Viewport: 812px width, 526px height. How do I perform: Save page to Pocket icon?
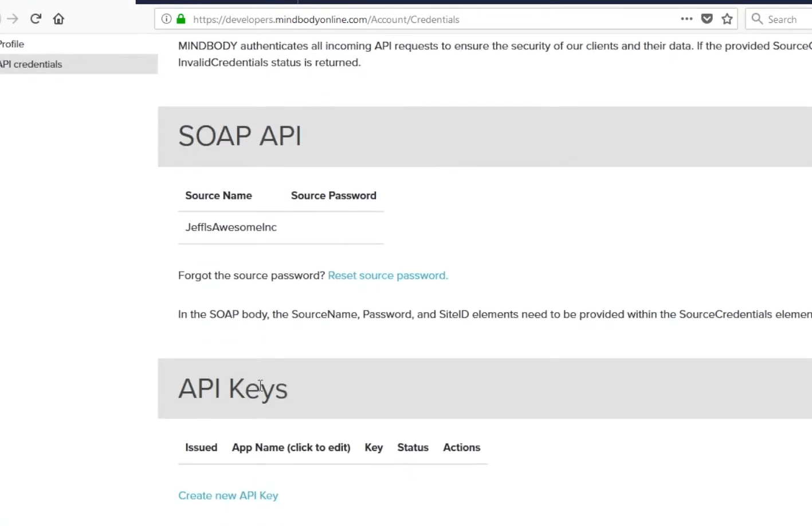click(707, 19)
